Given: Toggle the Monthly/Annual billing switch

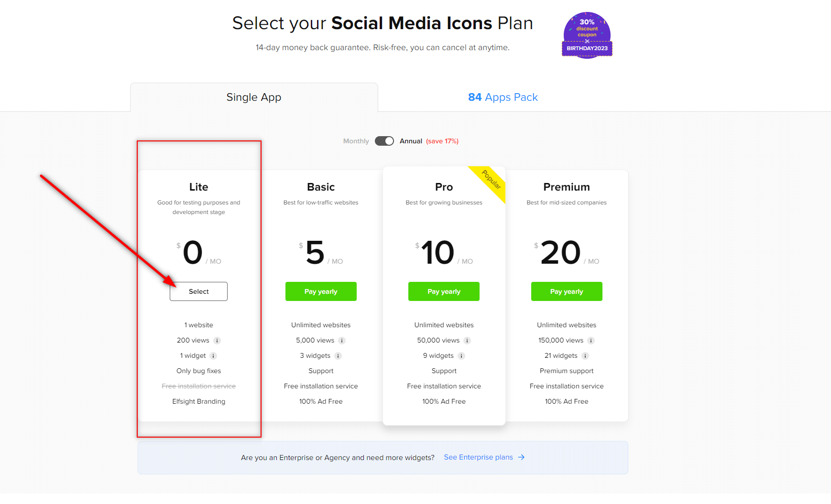Looking at the screenshot, I should pyautogui.click(x=384, y=141).
